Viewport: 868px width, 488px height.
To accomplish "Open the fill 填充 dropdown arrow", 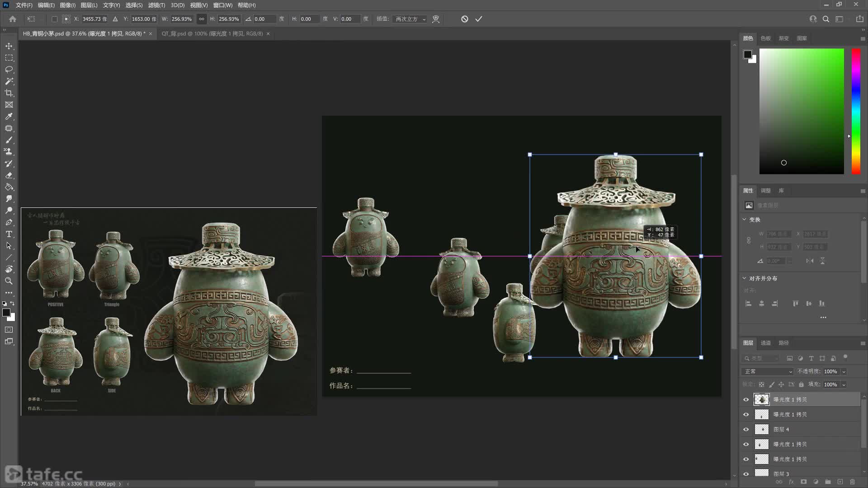I will pyautogui.click(x=844, y=385).
